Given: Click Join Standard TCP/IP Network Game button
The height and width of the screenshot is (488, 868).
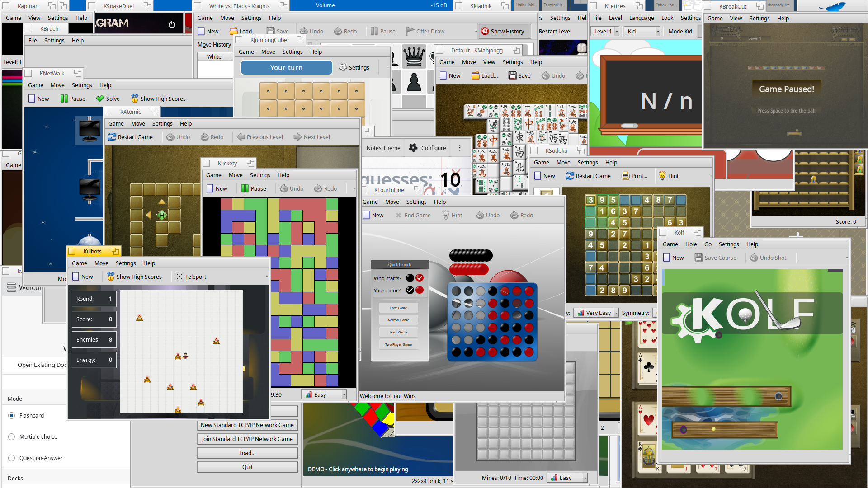Looking at the screenshot, I should coord(247,439).
